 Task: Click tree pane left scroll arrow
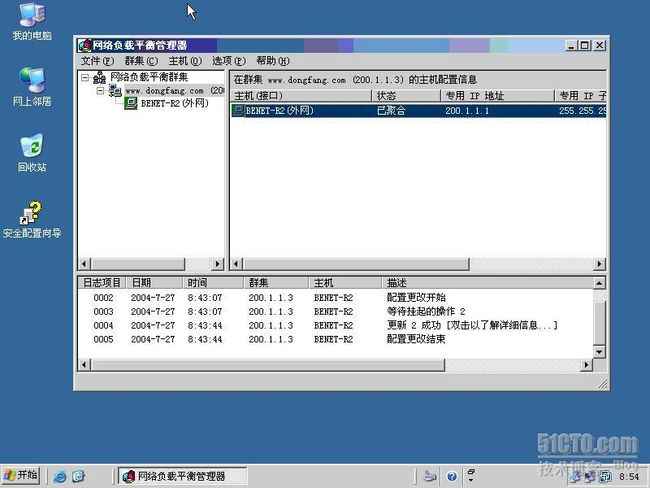pyautogui.click(x=85, y=264)
